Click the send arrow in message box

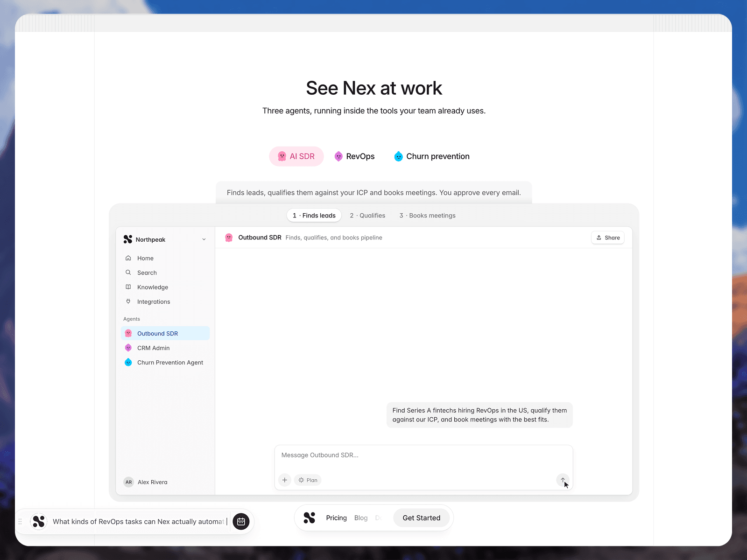point(563,480)
